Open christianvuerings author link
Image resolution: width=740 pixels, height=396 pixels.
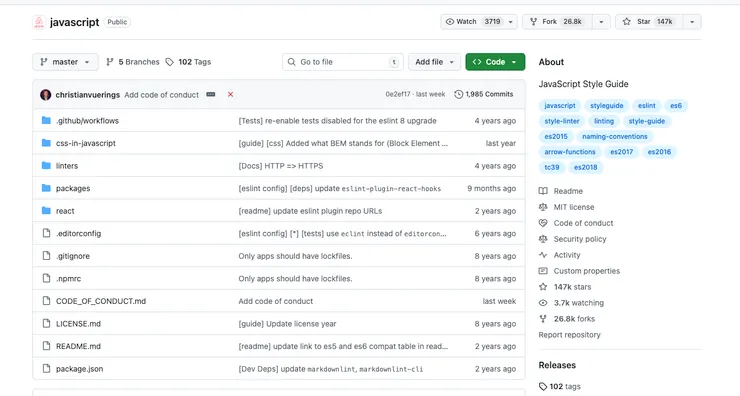click(87, 95)
